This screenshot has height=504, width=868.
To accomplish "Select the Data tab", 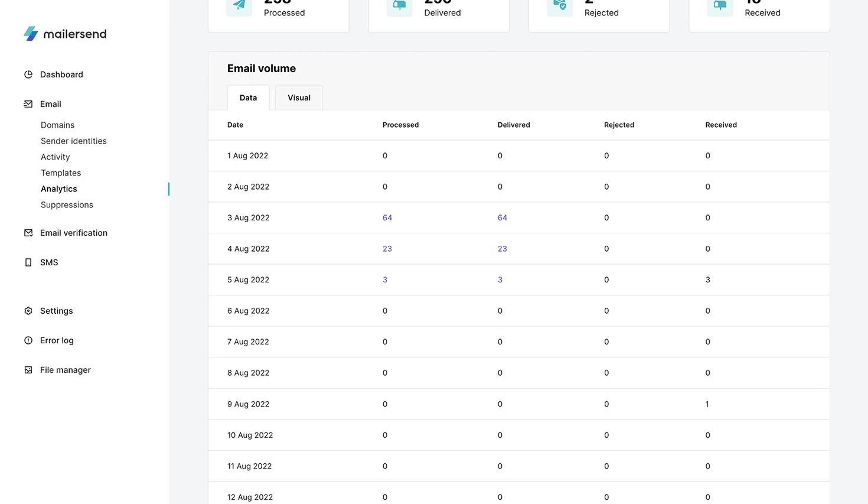I will [248, 98].
